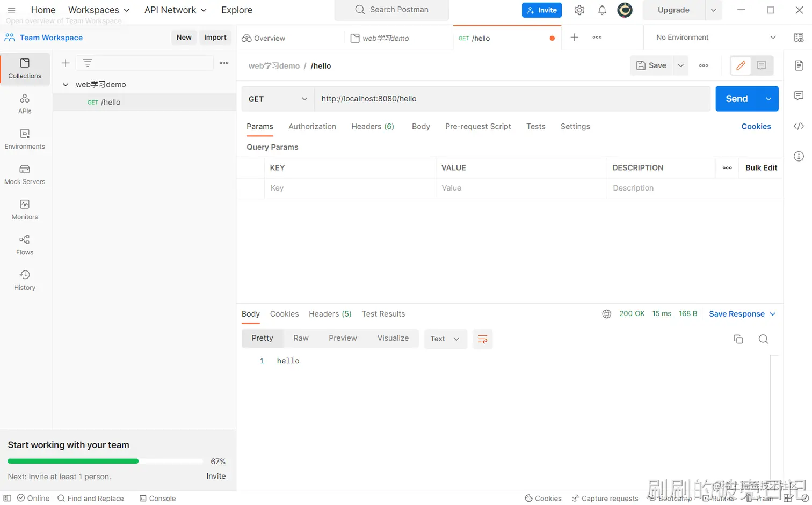The width and height of the screenshot is (812, 505).
Task: Select Raw response view
Action: 301,338
